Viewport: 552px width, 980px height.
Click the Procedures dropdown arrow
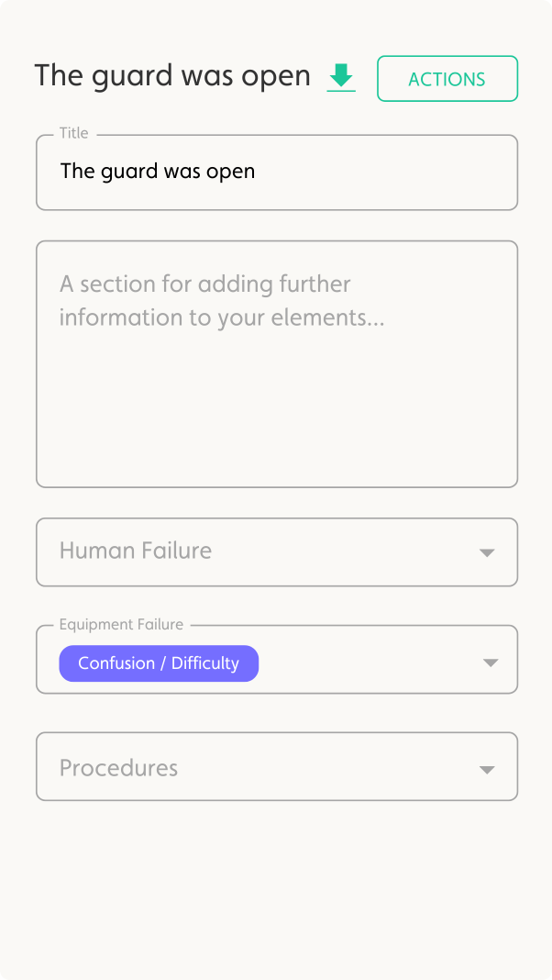click(487, 770)
